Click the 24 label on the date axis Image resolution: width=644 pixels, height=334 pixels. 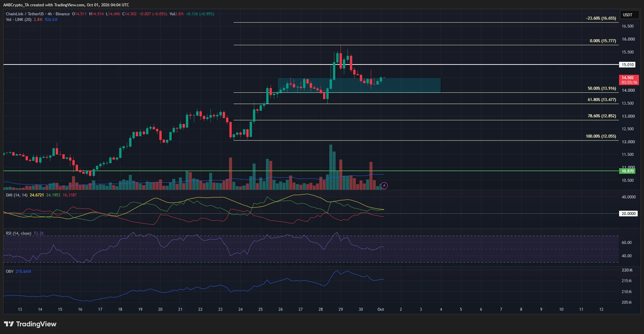click(x=240, y=309)
